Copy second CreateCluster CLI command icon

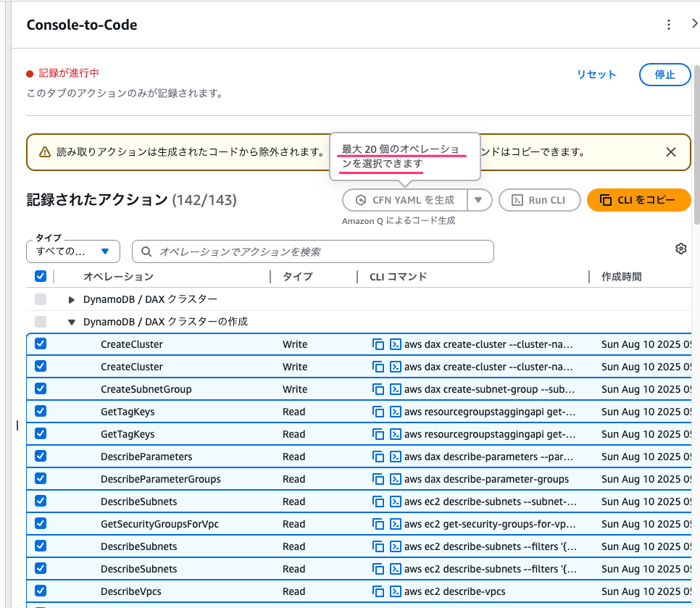378,367
